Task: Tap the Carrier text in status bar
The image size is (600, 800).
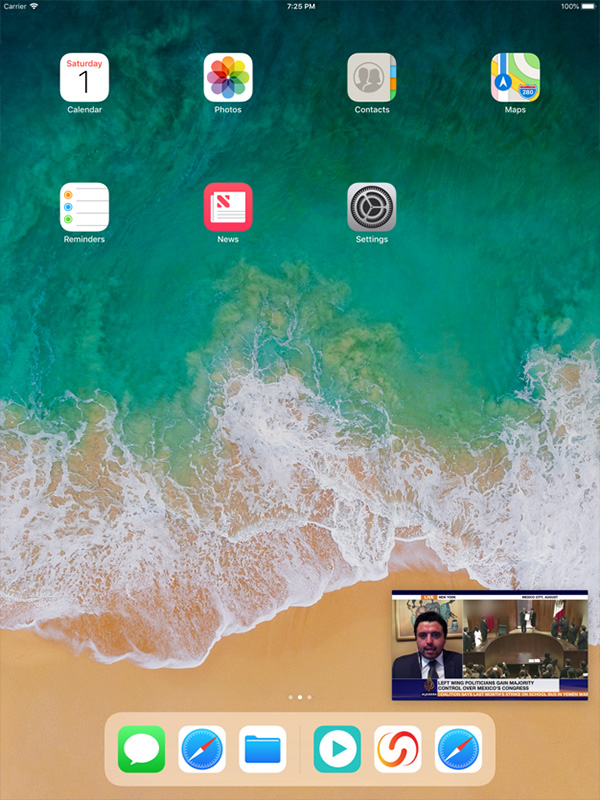Action: point(14,6)
